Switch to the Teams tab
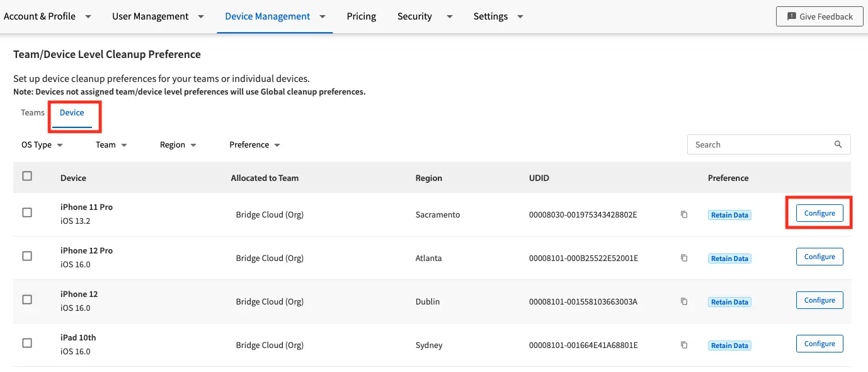This screenshot has width=868, height=372. pos(32,112)
